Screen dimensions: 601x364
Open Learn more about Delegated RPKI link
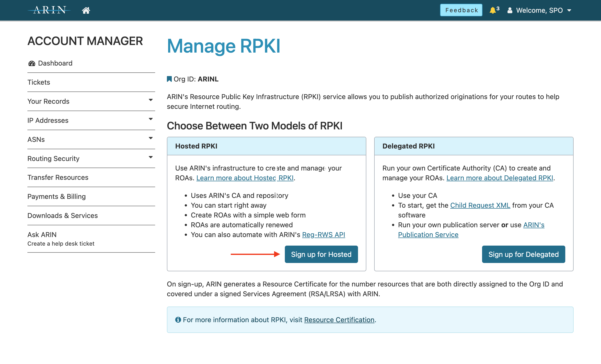click(500, 178)
